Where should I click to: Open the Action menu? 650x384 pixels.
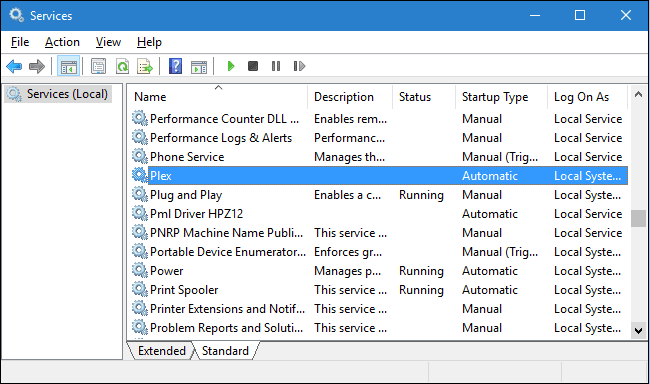click(x=62, y=42)
